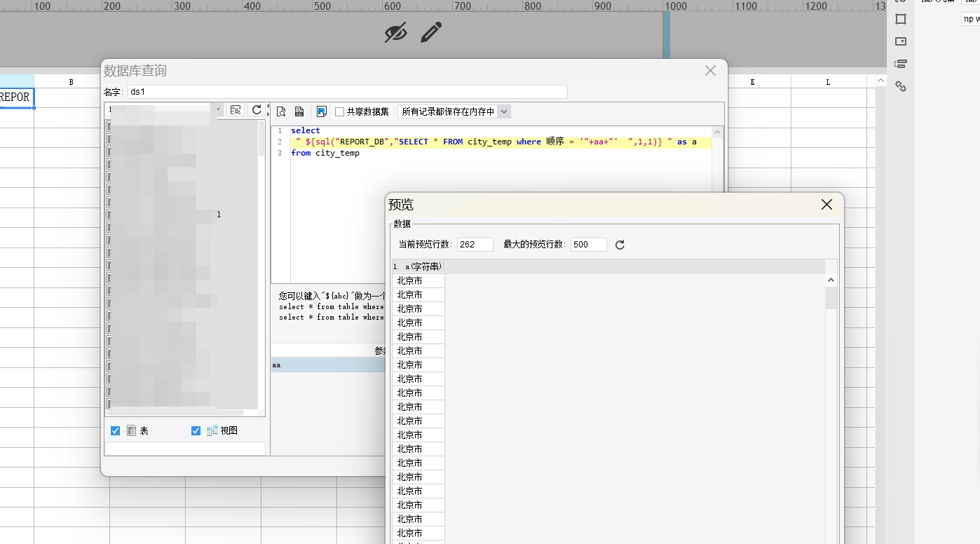Click the 名字 field containing ds1
The width and height of the screenshot is (980, 544).
(347, 92)
